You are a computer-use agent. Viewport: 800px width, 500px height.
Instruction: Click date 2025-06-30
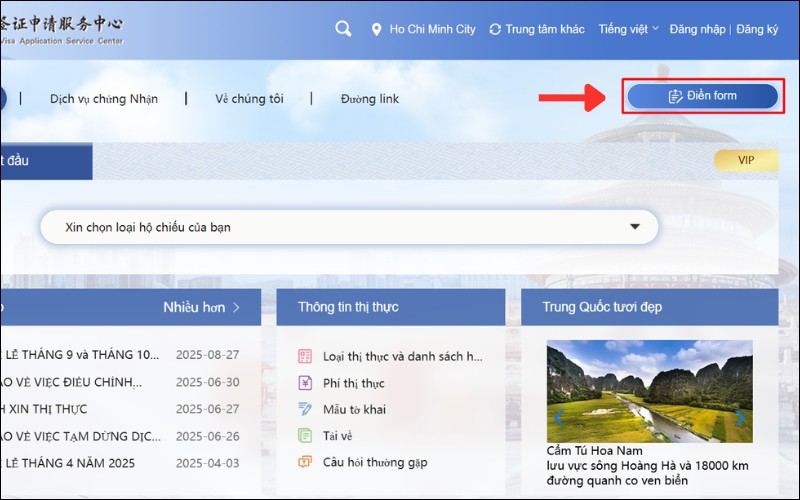tap(207, 382)
